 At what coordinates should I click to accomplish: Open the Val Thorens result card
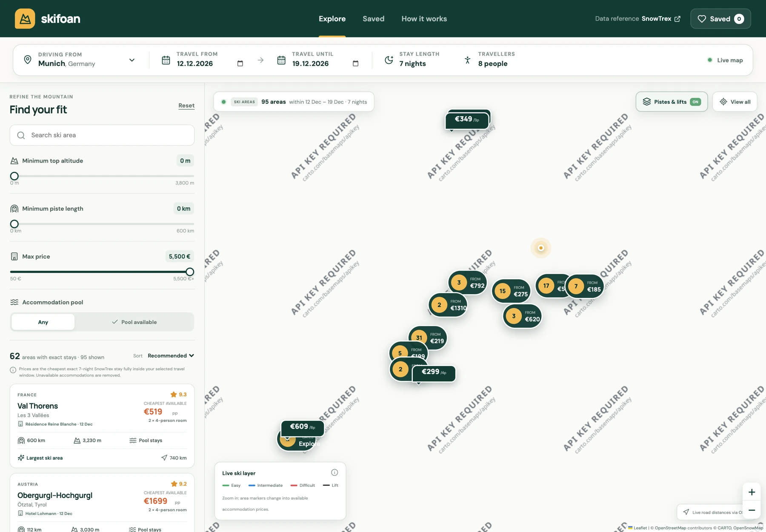pos(102,426)
